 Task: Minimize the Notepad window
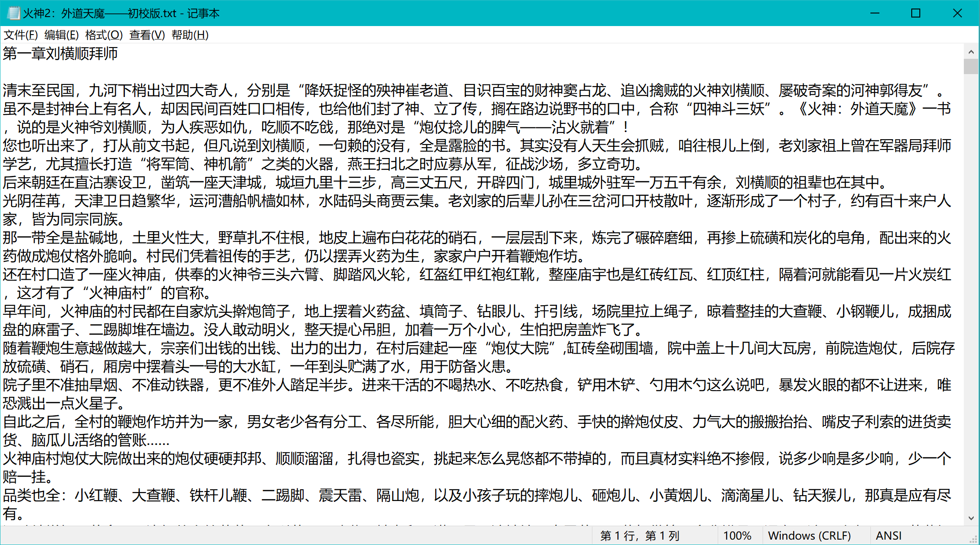coord(874,13)
